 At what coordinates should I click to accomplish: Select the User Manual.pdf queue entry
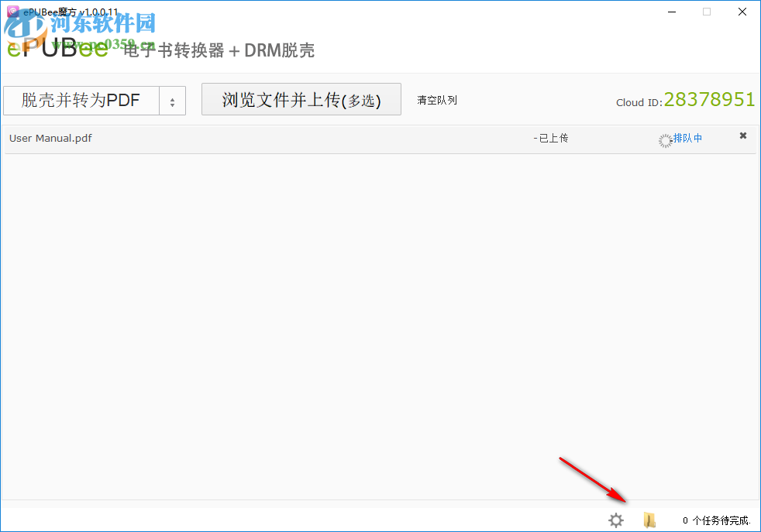pyautogui.click(x=50, y=138)
